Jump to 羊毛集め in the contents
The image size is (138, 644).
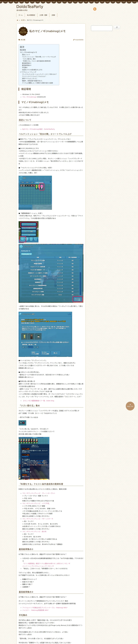(25, 68)
